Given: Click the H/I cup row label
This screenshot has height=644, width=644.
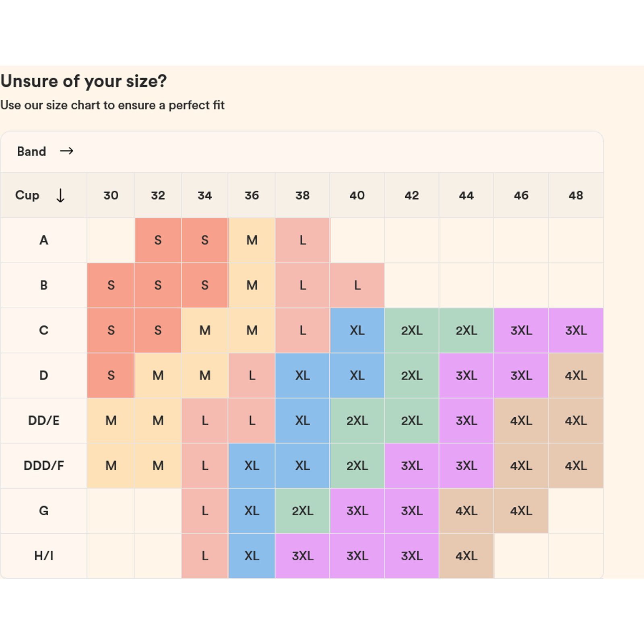Looking at the screenshot, I should pos(43,556).
